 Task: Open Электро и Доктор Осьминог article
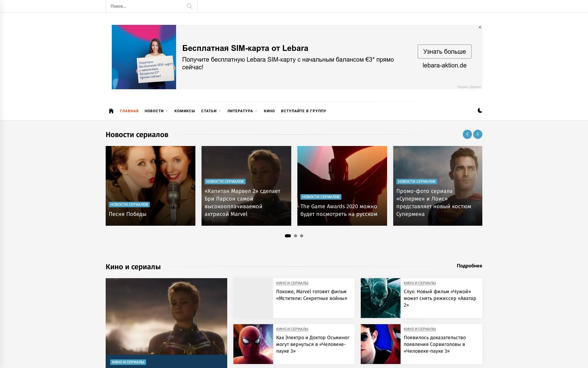(x=313, y=344)
